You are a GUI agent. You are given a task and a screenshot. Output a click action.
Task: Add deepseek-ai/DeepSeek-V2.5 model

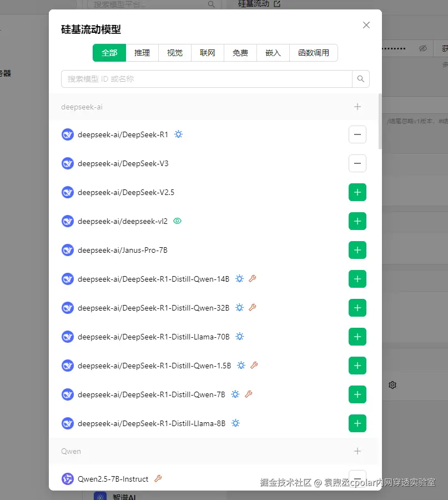(x=357, y=192)
